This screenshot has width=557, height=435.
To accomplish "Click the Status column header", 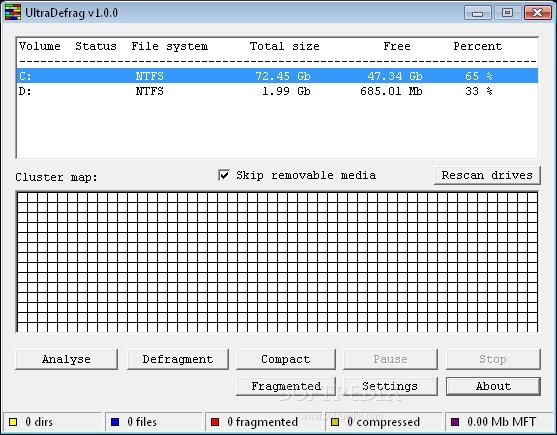I will (x=96, y=46).
